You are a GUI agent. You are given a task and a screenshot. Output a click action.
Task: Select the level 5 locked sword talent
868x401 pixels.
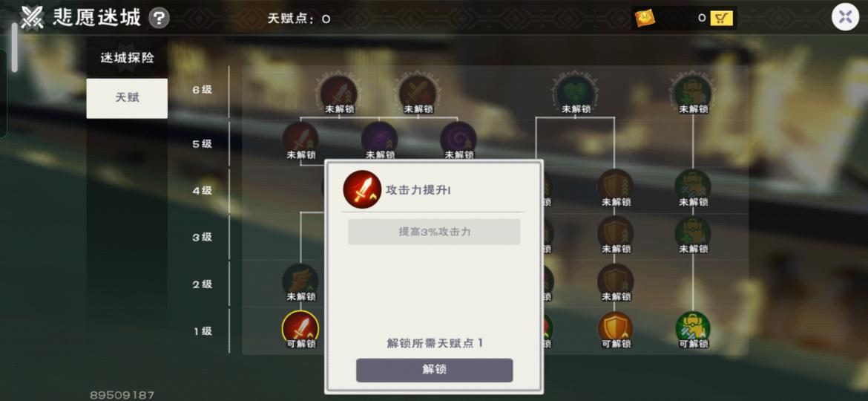300,140
